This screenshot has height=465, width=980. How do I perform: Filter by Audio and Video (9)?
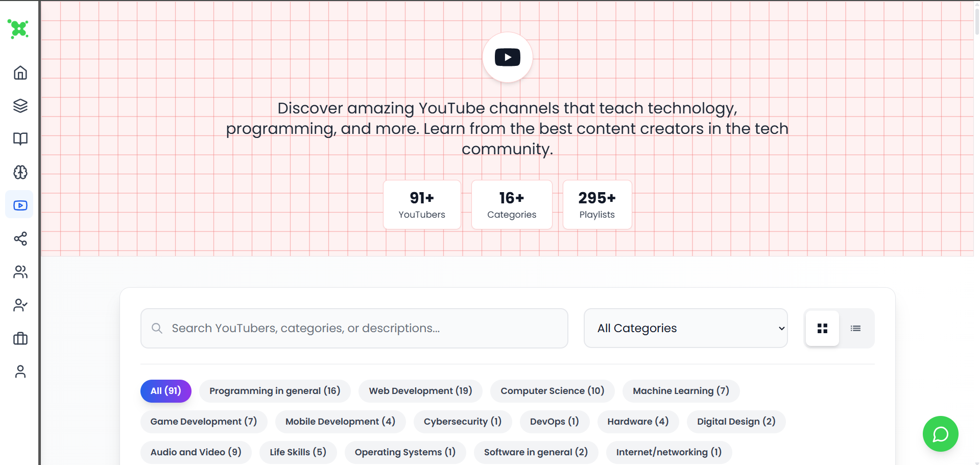coord(196,452)
